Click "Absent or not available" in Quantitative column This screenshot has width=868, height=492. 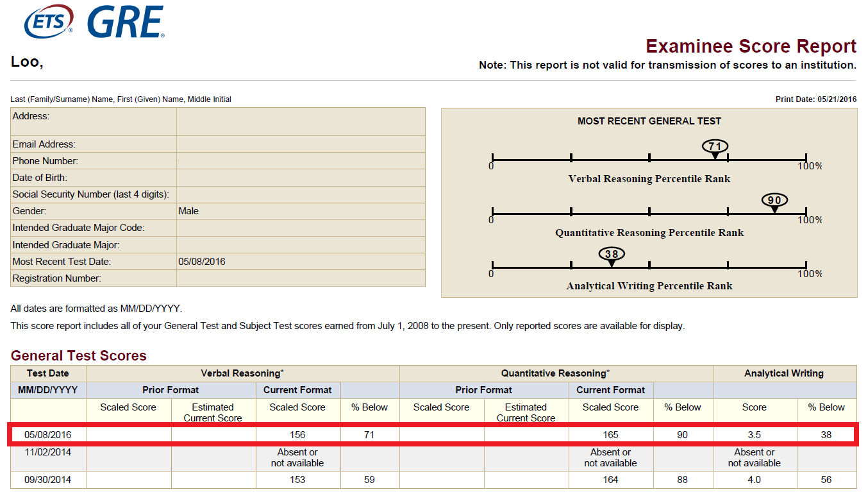click(611, 457)
